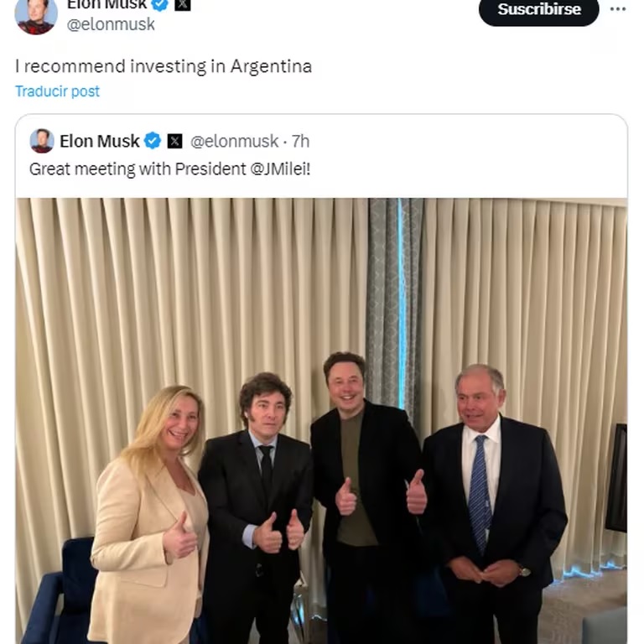Viewport: 644px width, 644px height.
Task: Click the Traducir post link
Action: [57, 91]
